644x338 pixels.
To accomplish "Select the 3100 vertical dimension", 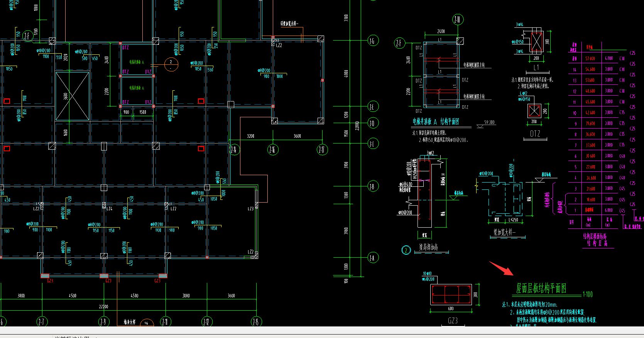I will (346, 165).
